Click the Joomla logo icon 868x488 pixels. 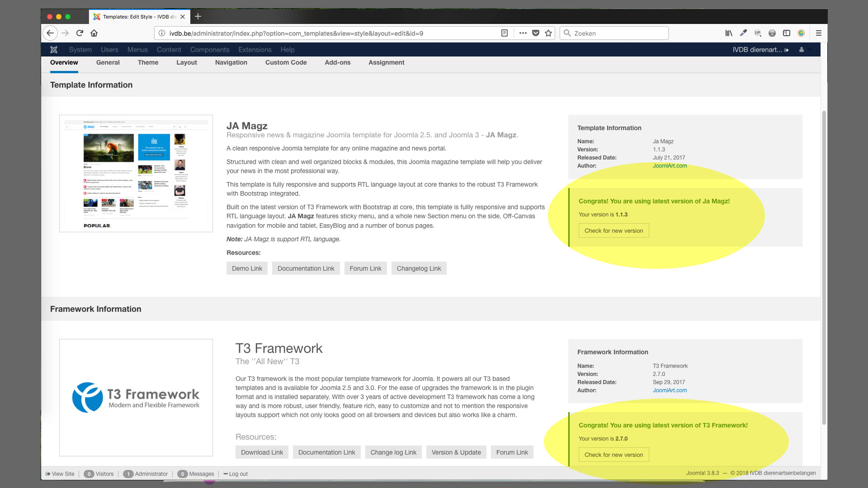pyautogui.click(x=54, y=50)
